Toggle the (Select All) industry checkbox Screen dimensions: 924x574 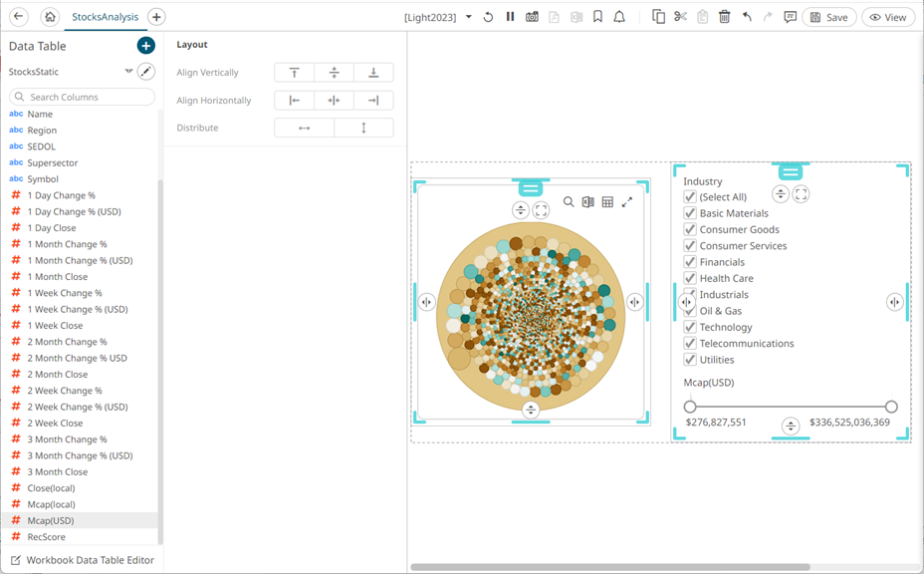[690, 197]
